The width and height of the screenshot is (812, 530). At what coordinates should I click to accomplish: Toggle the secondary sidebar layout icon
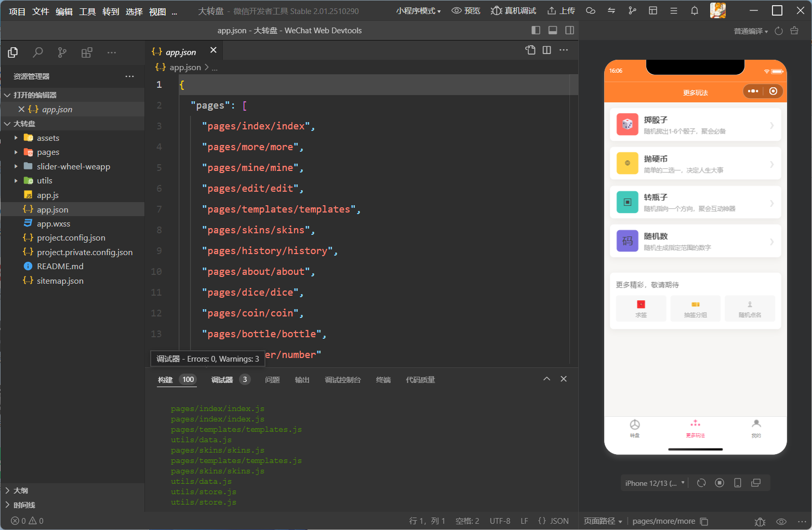(x=570, y=30)
